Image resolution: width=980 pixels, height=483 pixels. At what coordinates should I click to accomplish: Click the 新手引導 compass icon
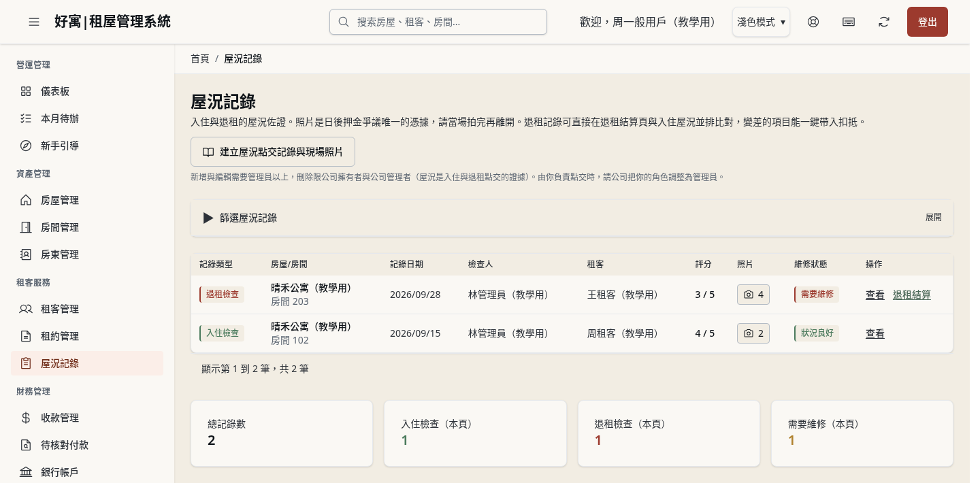[26, 146]
